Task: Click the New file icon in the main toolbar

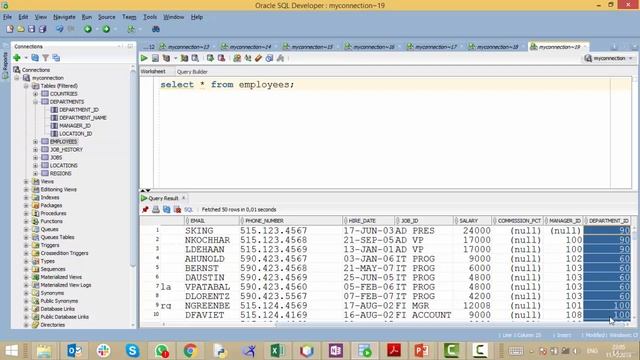Action: [x=10, y=29]
